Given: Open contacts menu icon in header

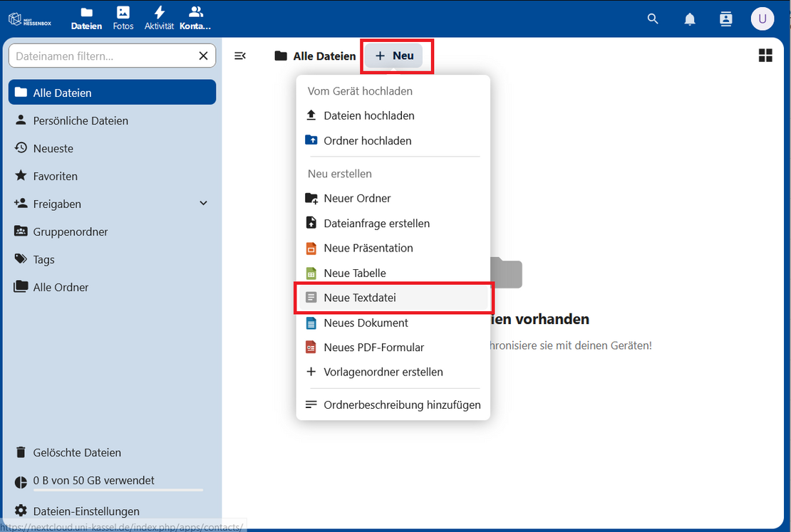Looking at the screenshot, I should [725, 19].
